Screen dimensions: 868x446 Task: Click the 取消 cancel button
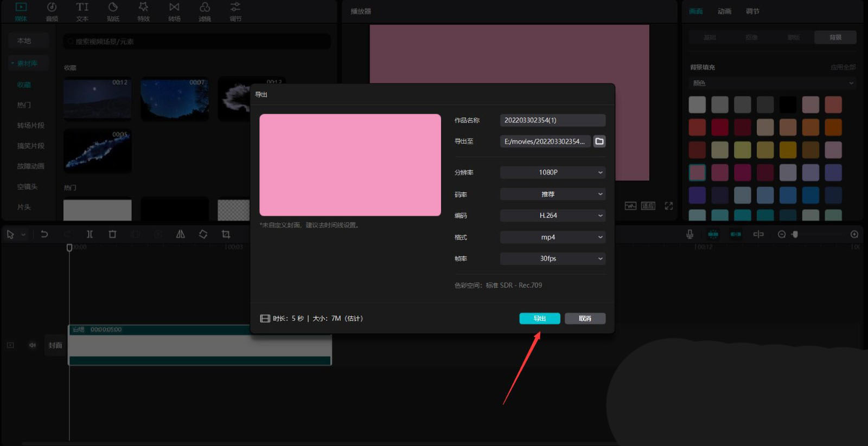[585, 319]
